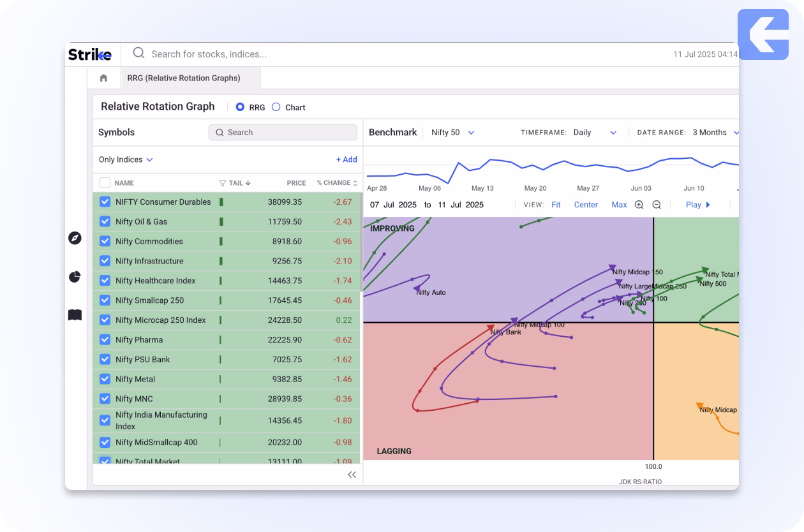Click the Symbols search field
The width and height of the screenshot is (804, 532).
pyautogui.click(x=283, y=133)
